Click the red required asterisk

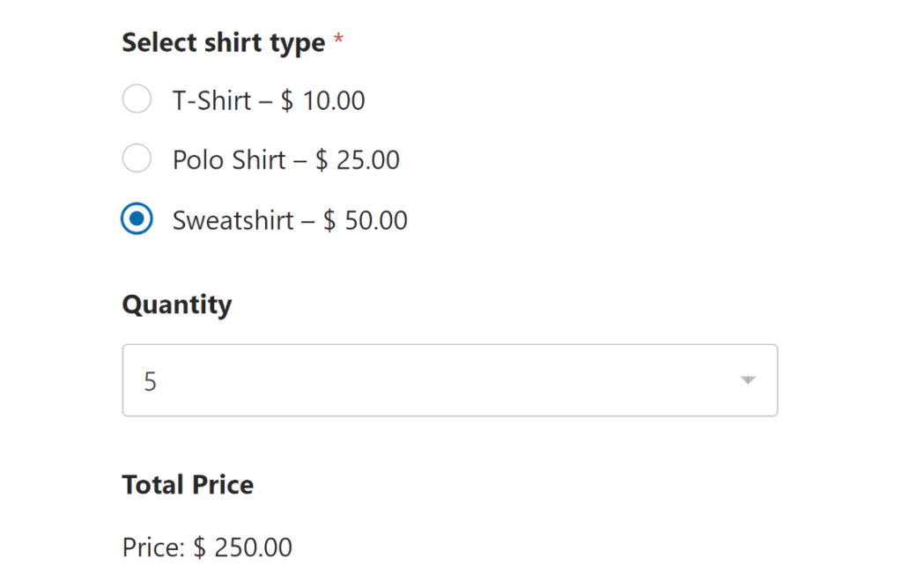click(337, 37)
